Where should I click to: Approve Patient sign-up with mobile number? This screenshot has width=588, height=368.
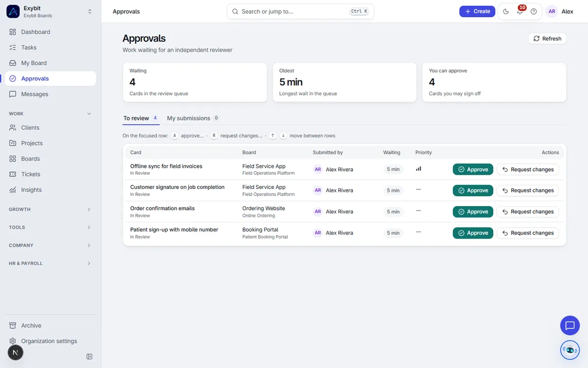(x=473, y=233)
